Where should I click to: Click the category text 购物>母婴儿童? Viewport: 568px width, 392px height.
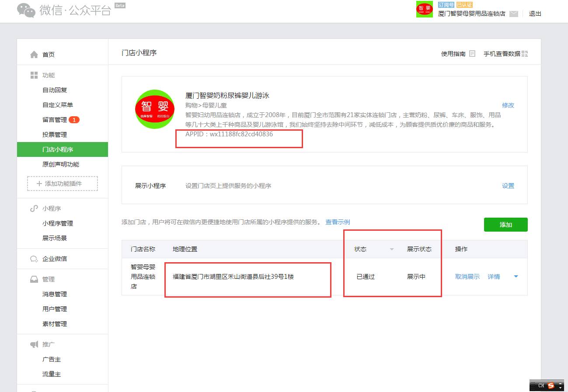(206, 105)
